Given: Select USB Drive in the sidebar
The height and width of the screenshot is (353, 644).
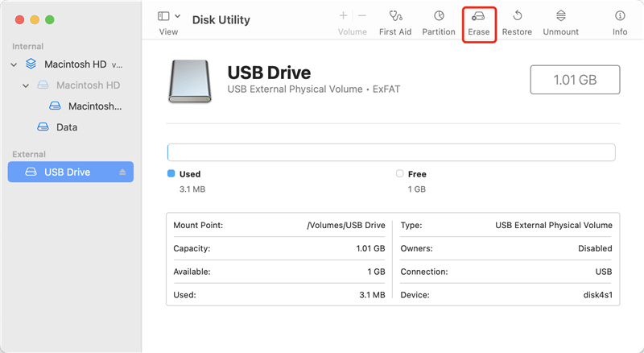Looking at the screenshot, I should click(67, 172).
